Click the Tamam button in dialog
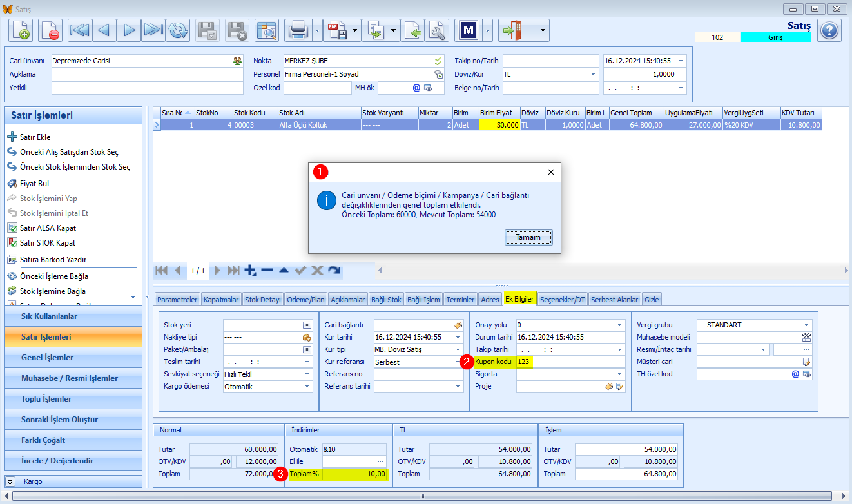Viewport: 852px width, 504px height. (529, 237)
